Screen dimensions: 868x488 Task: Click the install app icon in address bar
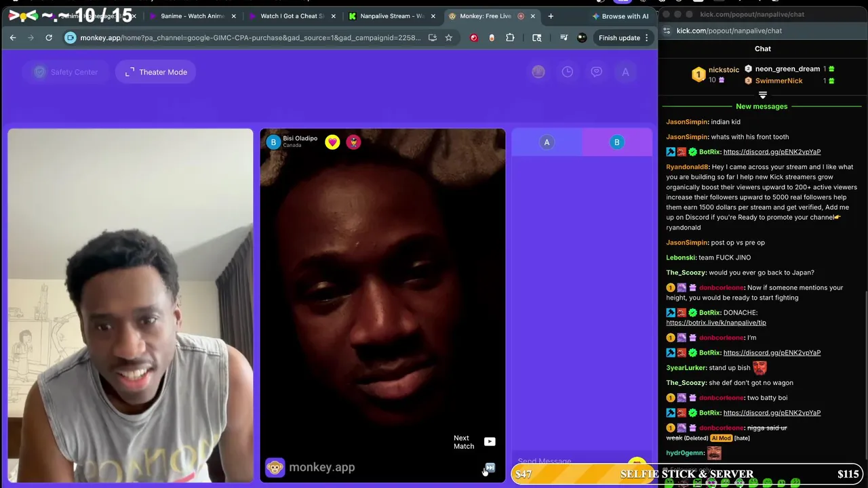coord(433,38)
